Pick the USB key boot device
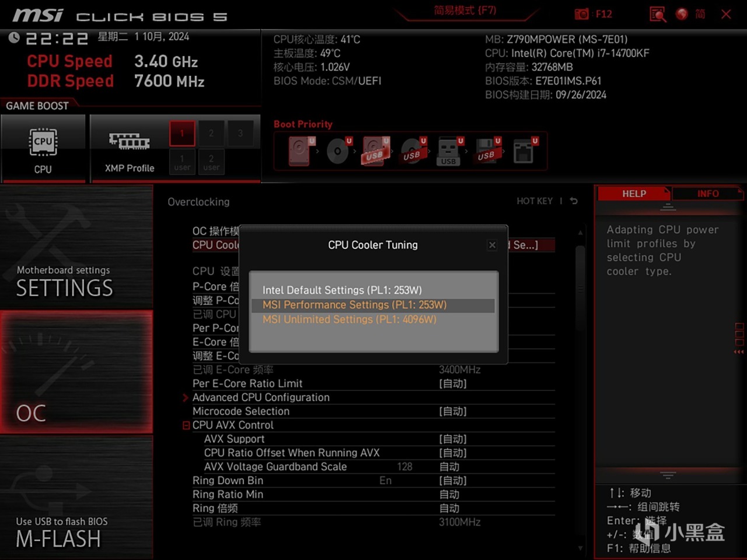747x560 pixels. pos(449,151)
